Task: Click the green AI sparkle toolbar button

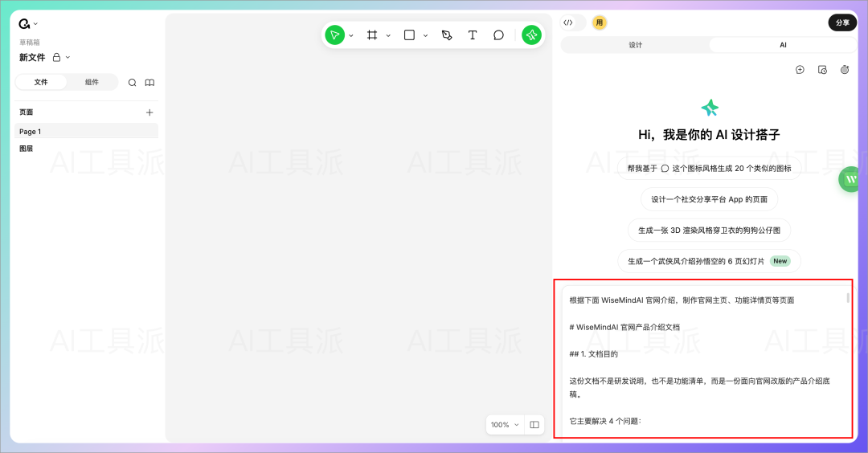Action: click(x=531, y=35)
